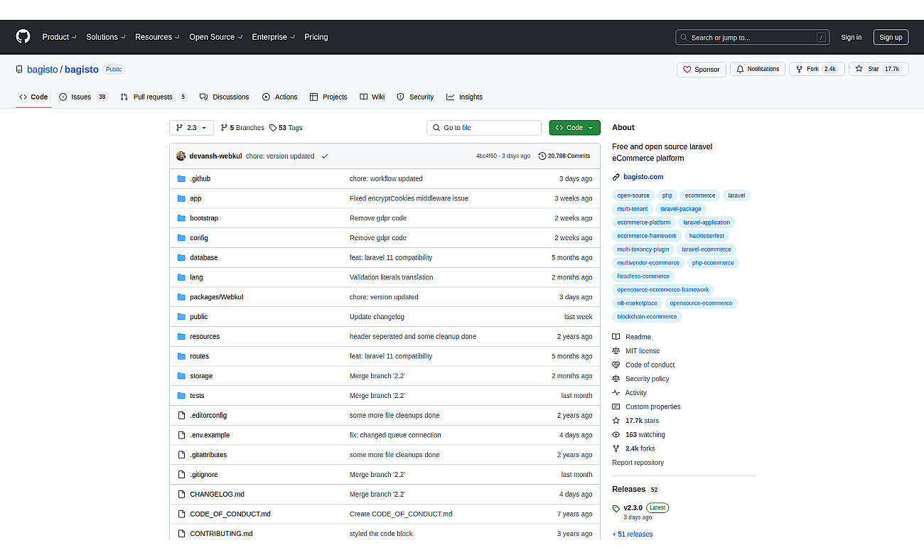The image size is (924, 560).
Task: Sponsor the repository with heart button
Action: click(x=701, y=70)
